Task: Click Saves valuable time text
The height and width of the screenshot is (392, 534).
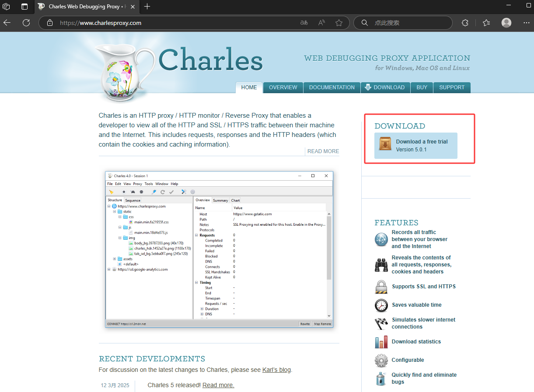Action: [x=417, y=305]
